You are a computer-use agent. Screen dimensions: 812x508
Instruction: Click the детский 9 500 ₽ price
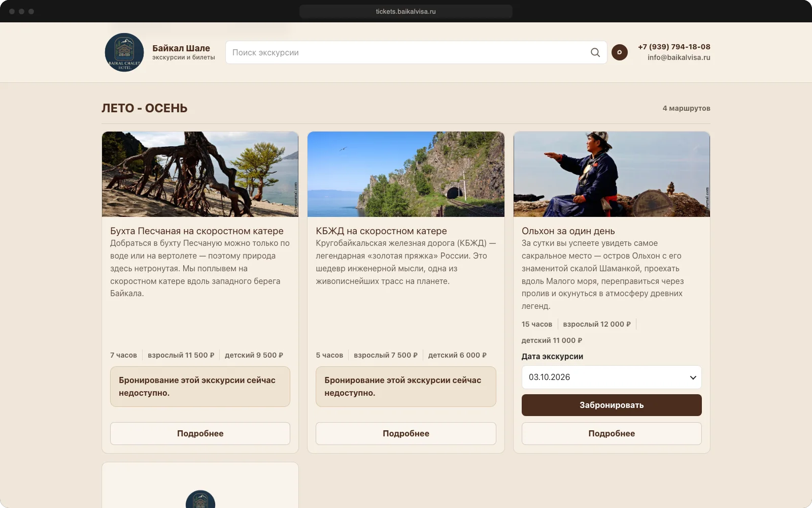254,355
